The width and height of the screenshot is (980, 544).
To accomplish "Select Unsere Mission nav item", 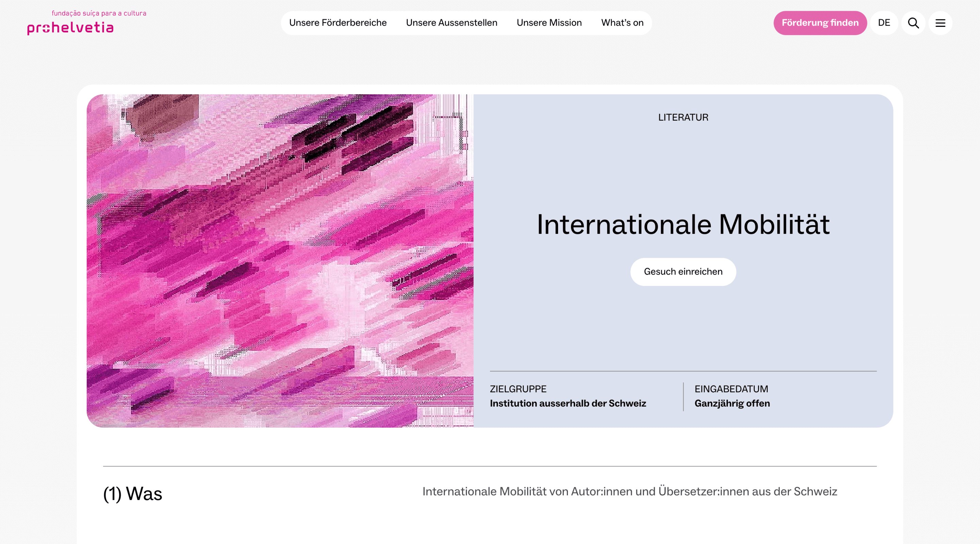I will pos(549,23).
